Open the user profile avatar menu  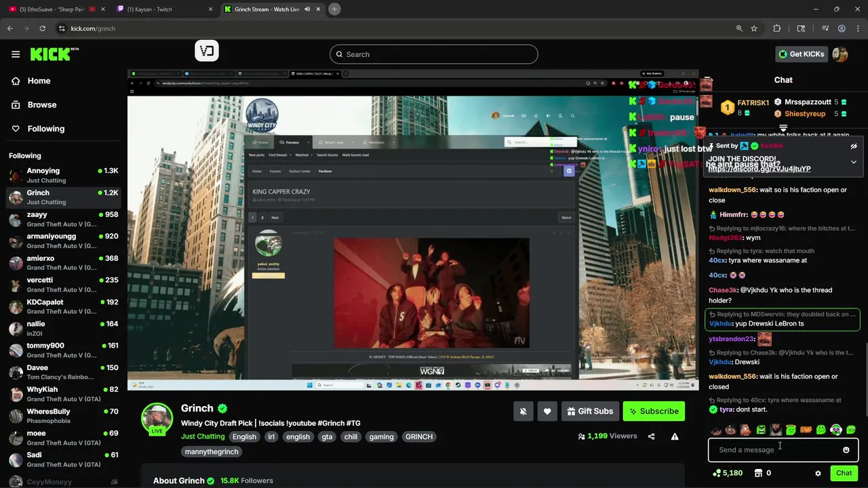click(840, 54)
